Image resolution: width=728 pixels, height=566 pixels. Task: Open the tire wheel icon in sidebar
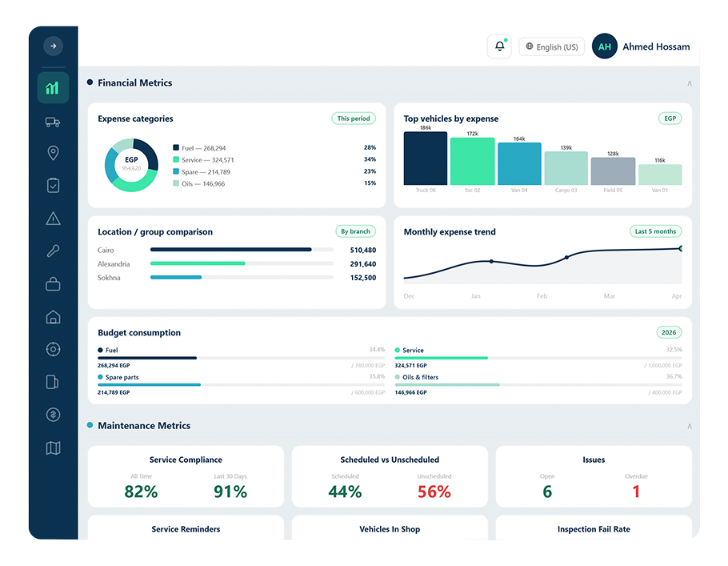(53, 350)
